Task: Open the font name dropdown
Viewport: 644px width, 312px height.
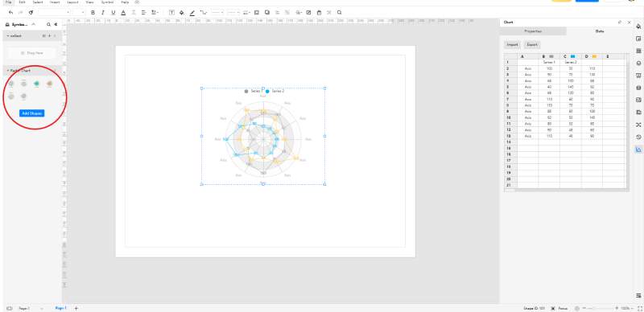Action: tap(54, 13)
